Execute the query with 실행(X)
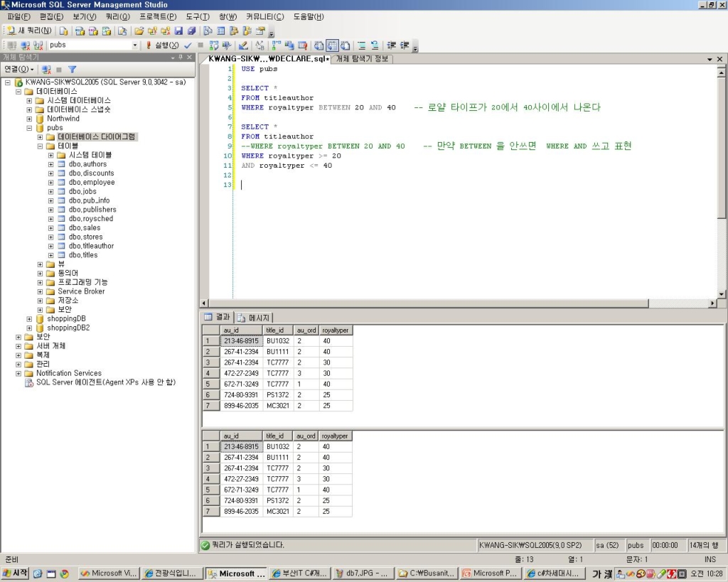 pos(163,45)
